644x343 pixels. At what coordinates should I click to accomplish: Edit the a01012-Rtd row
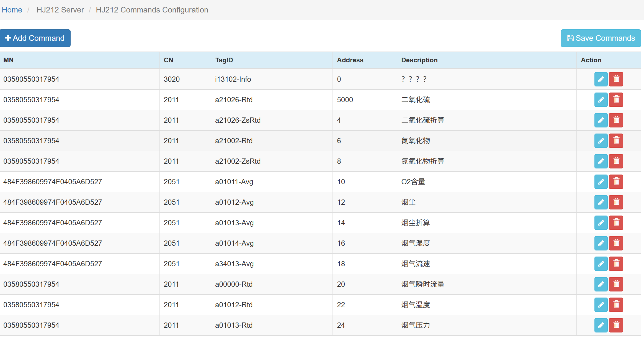[601, 305]
